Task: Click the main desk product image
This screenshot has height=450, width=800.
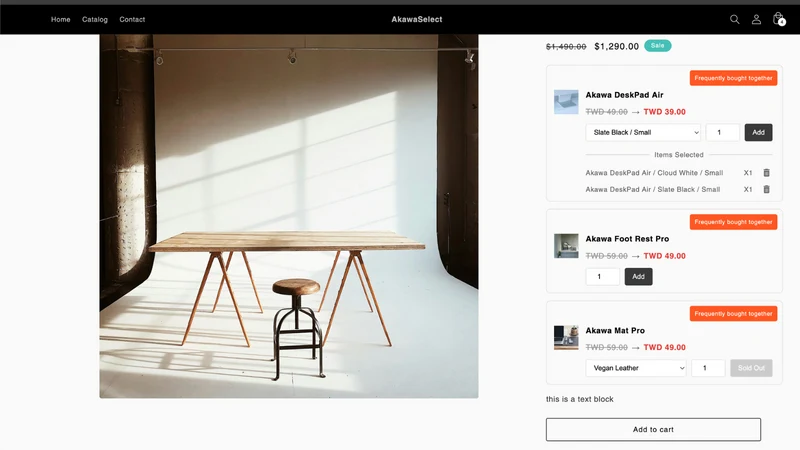Action: click(x=289, y=216)
